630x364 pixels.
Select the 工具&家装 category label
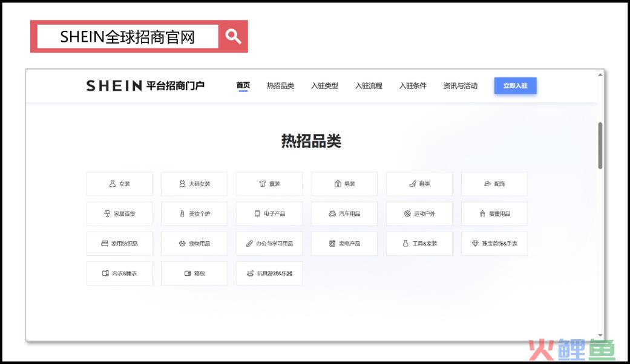[425, 244]
